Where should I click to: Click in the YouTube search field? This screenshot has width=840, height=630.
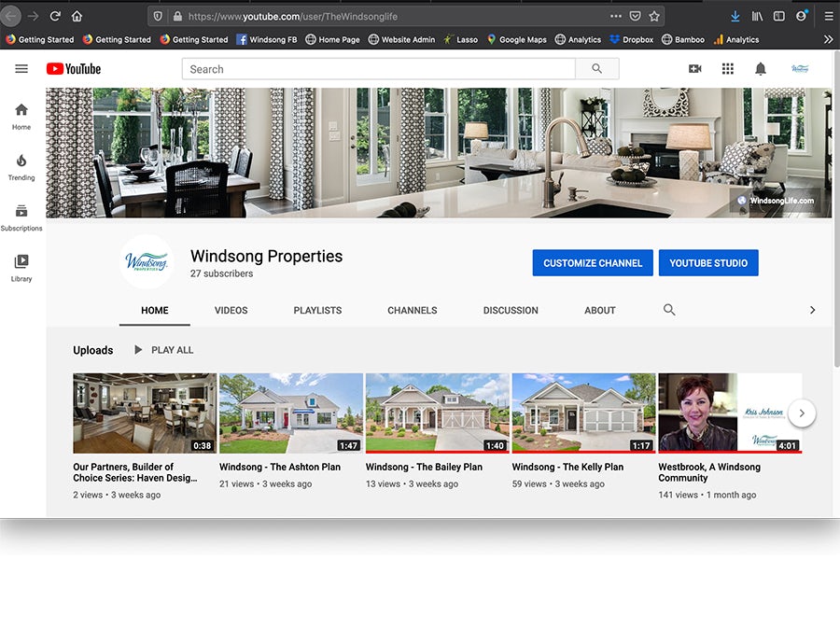coord(378,69)
